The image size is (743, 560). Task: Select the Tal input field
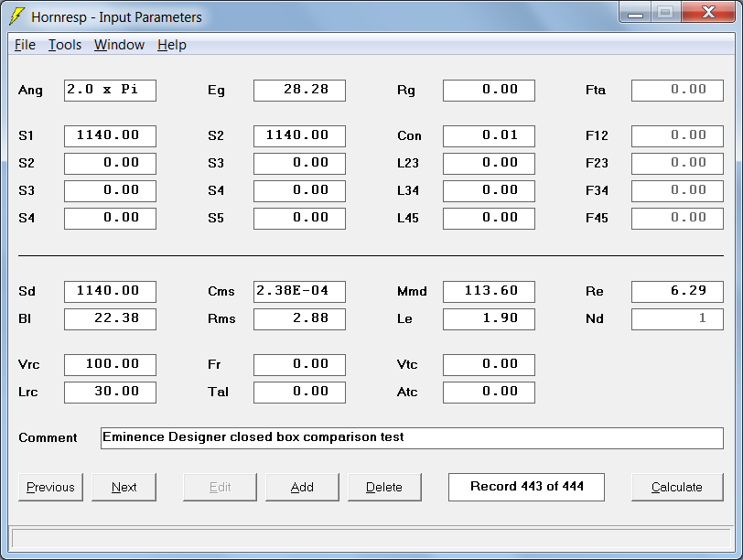coord(299,393)
